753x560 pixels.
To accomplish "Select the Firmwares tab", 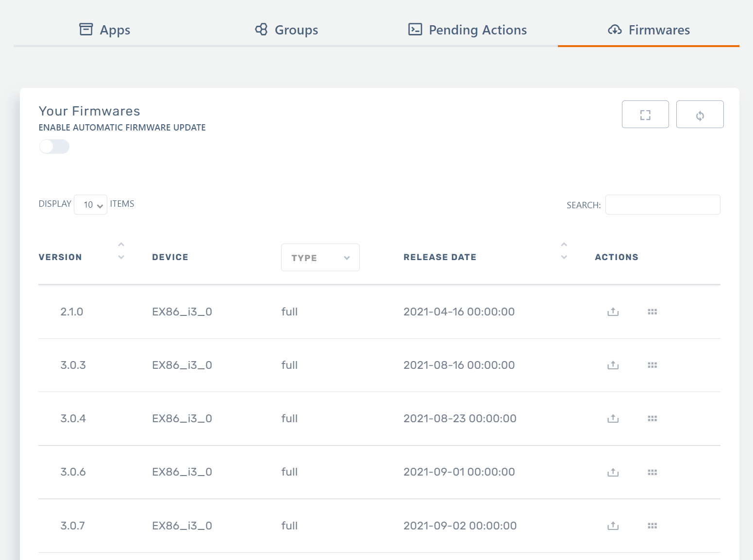I will [x=649, y=30].
